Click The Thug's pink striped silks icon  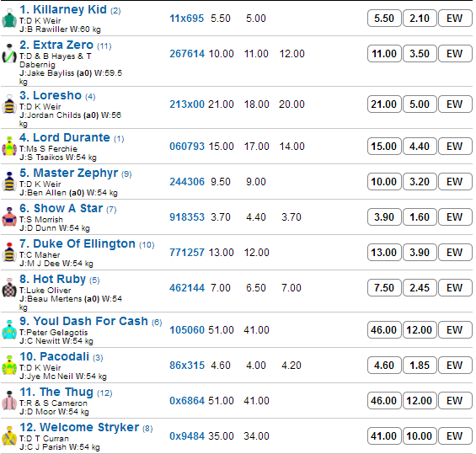pos(9,401)
